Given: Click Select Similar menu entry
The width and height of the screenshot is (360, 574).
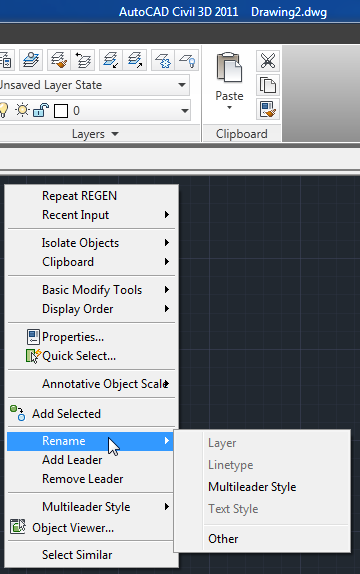Looking at the screenshot, I should point(77,555).
